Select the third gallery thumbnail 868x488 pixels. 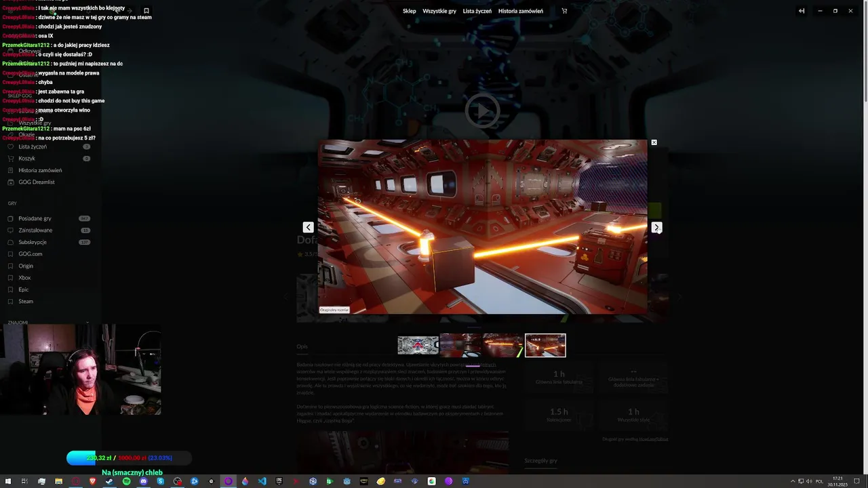click(x=502, y=345)
